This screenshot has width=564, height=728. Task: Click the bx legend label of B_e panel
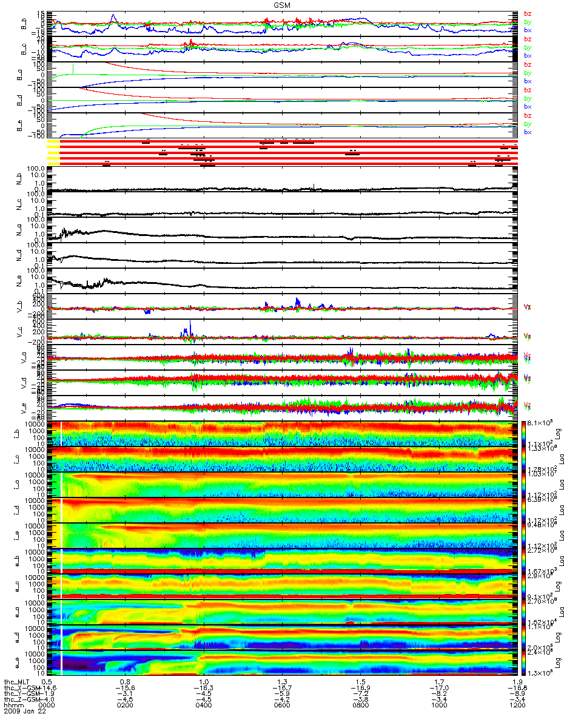click(x=528, y=132)
